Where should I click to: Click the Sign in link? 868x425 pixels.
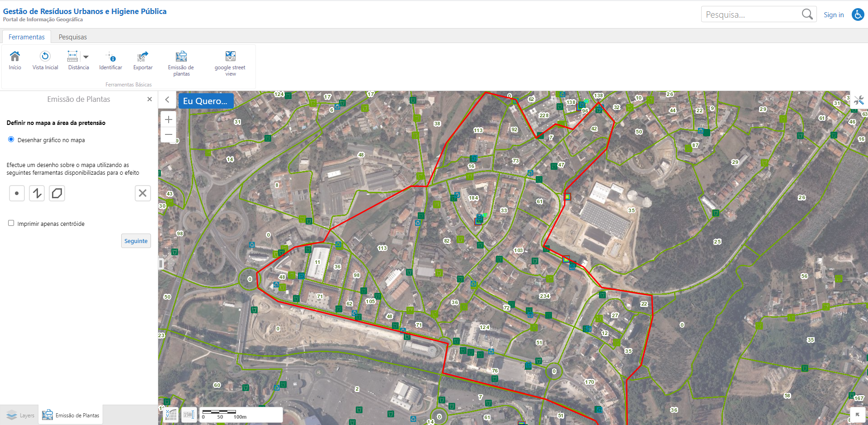(833, 15)
